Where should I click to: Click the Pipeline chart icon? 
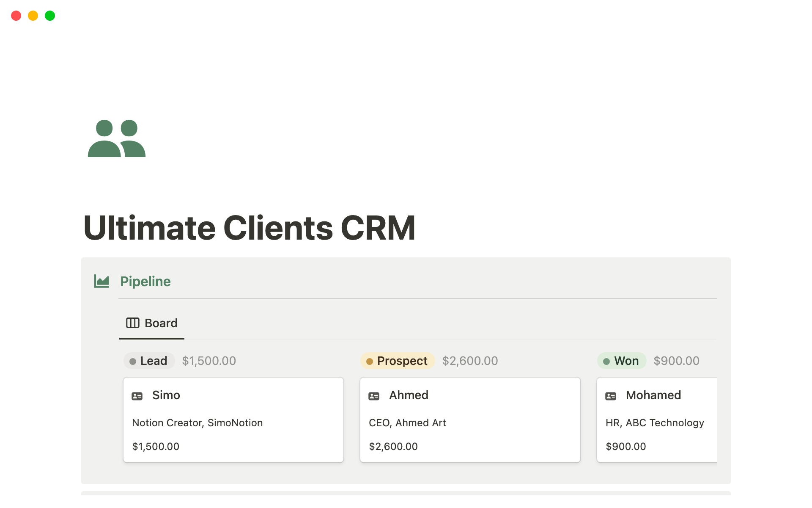101,281
